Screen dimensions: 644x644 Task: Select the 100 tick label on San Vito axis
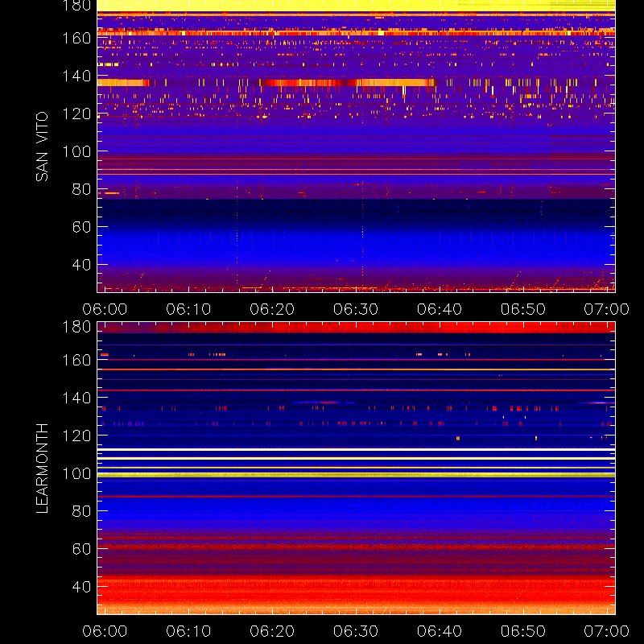pos(76,151)
